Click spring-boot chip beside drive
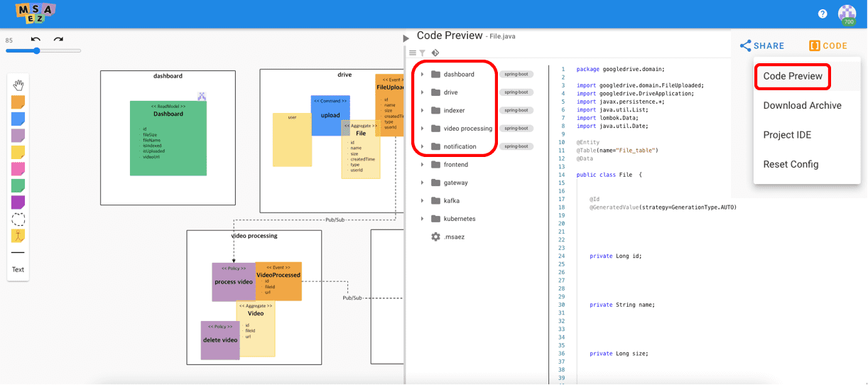 516,92
